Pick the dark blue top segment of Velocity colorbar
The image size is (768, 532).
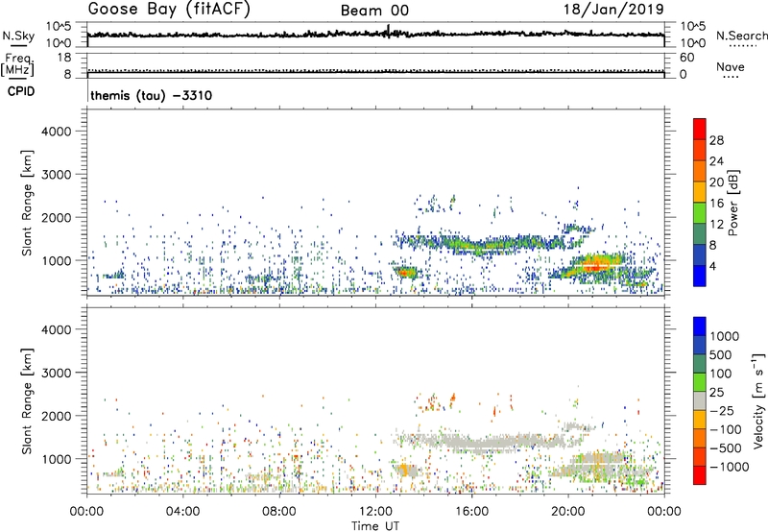pos(700,326)
